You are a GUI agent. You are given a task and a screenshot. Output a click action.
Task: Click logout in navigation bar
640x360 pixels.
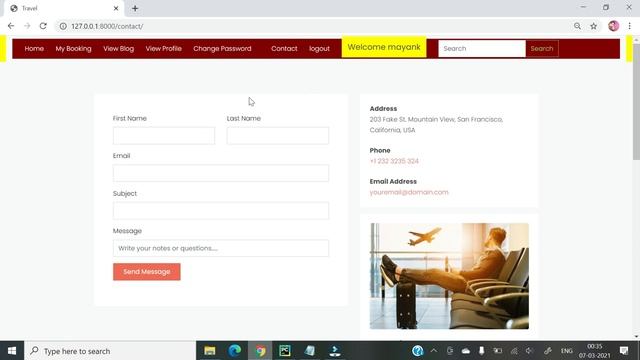point(319,49)
